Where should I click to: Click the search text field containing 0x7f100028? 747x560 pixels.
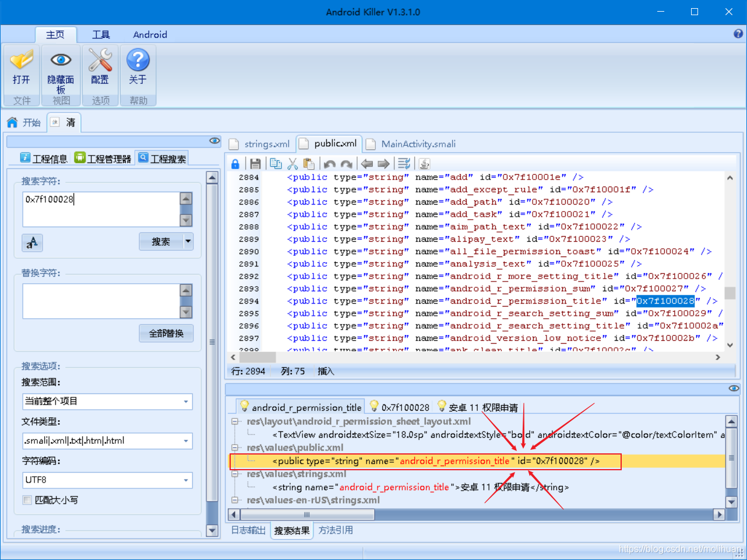pos(101,209)
